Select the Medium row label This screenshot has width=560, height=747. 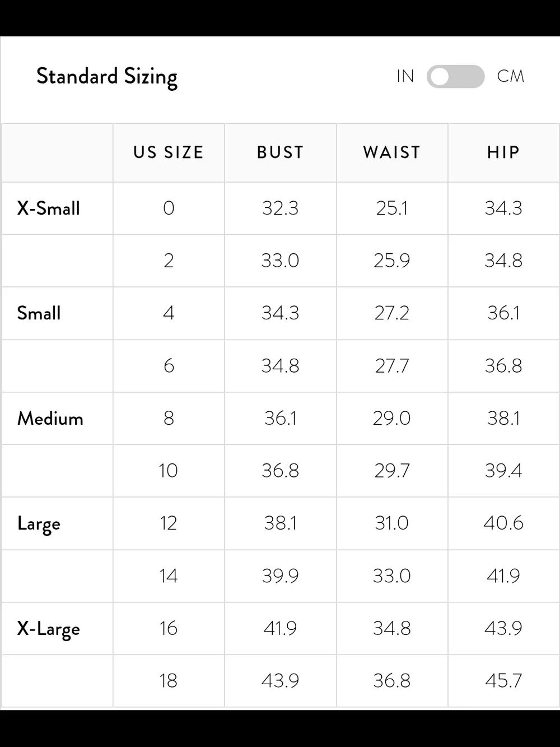pos(50,418)
